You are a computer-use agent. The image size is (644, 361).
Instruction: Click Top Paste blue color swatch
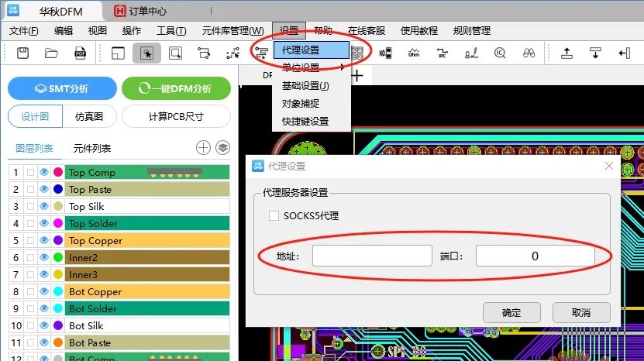[x=58, y=189]
